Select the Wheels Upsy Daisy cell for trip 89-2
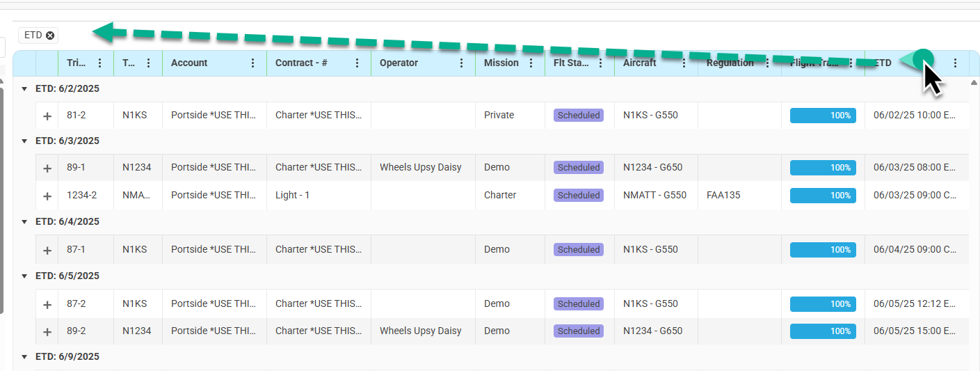The height and width of the screenshot is (371, 980). tap(420, 331)
